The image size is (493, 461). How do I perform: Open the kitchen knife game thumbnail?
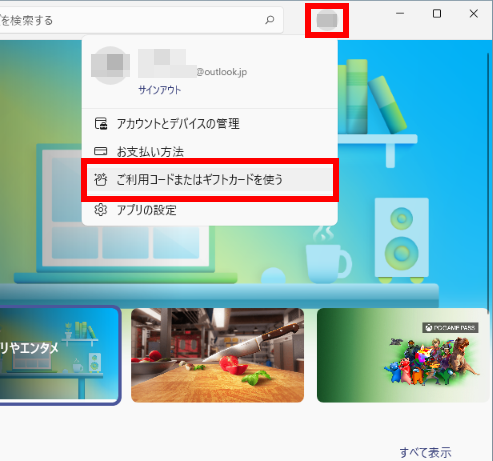point(217,355)
